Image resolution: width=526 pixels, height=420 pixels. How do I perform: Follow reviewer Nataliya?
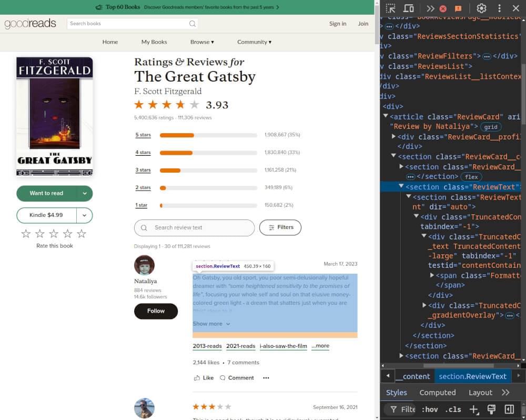click(x=156, y=311)
